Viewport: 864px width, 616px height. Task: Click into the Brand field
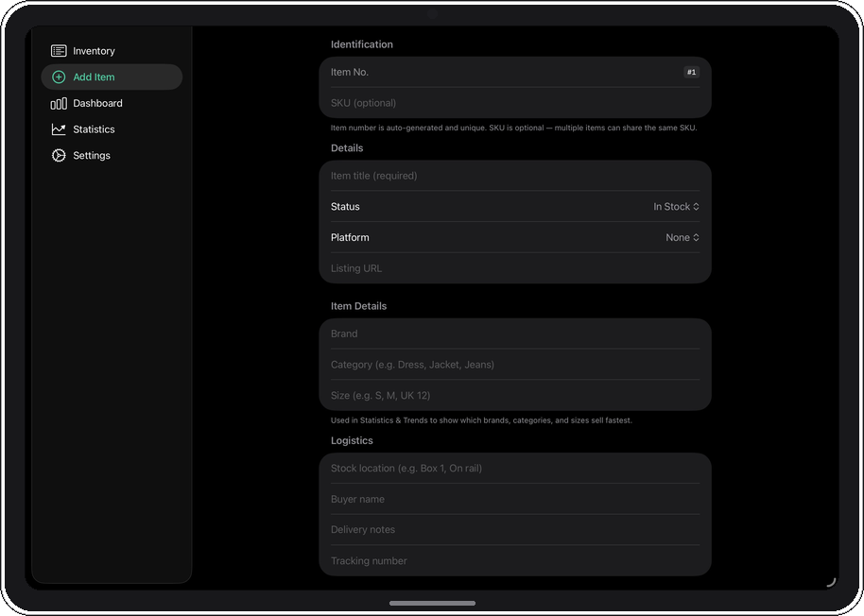pyautogui.click(x=515, y=334)
